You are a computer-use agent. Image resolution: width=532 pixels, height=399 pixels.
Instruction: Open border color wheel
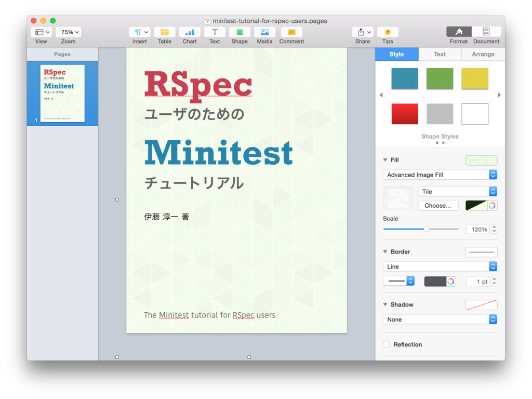451,281
